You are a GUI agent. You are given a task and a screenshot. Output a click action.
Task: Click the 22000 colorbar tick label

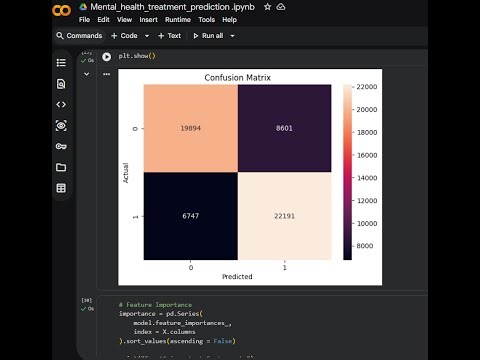367,87
